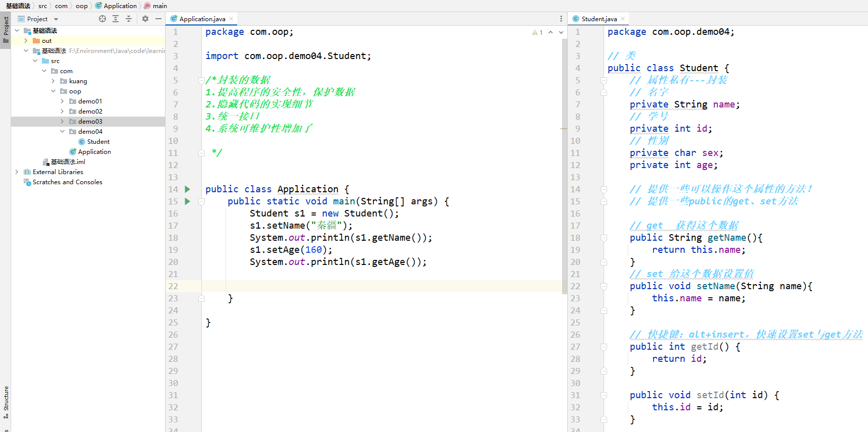Open Project panel gear options
The height and width of the screenshot is (432, 868).
tap(145, 19)
